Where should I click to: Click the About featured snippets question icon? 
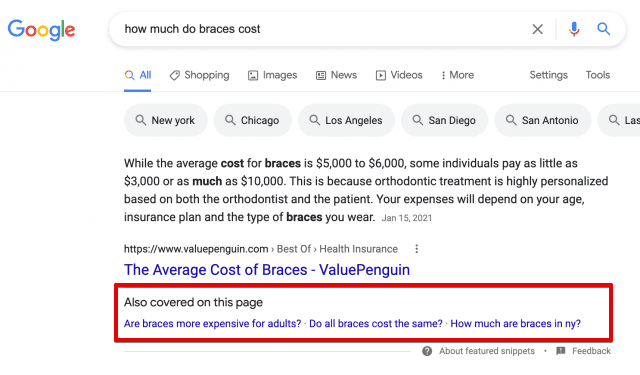pyautogui.click(x=427, y=351)
